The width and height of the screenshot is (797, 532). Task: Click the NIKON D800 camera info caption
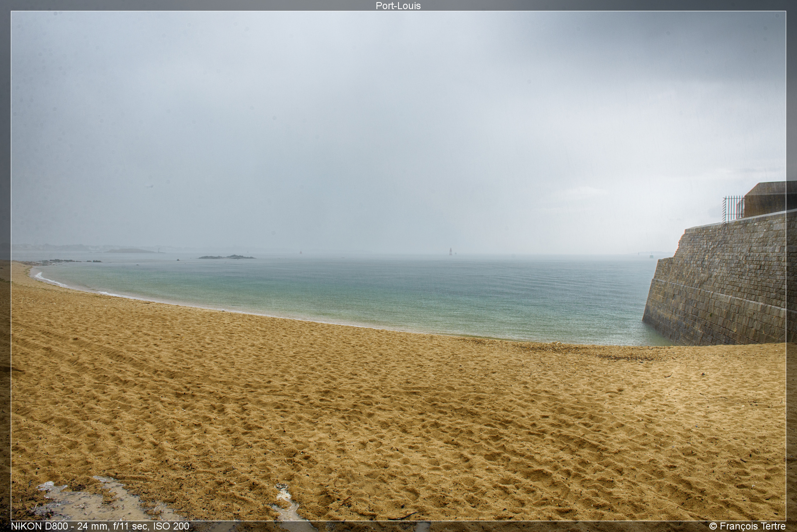(x=100, y=526)
